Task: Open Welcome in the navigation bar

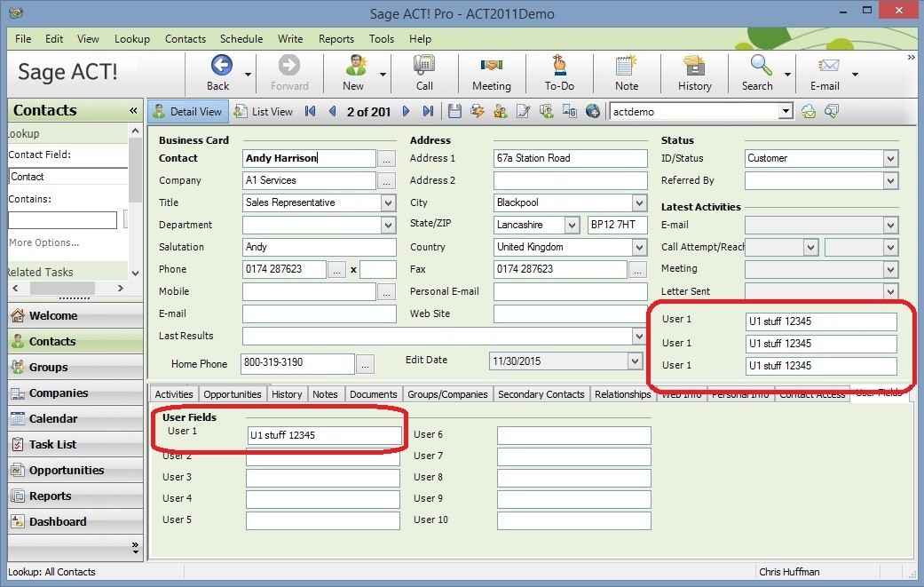Action: (x=75, y=315)
